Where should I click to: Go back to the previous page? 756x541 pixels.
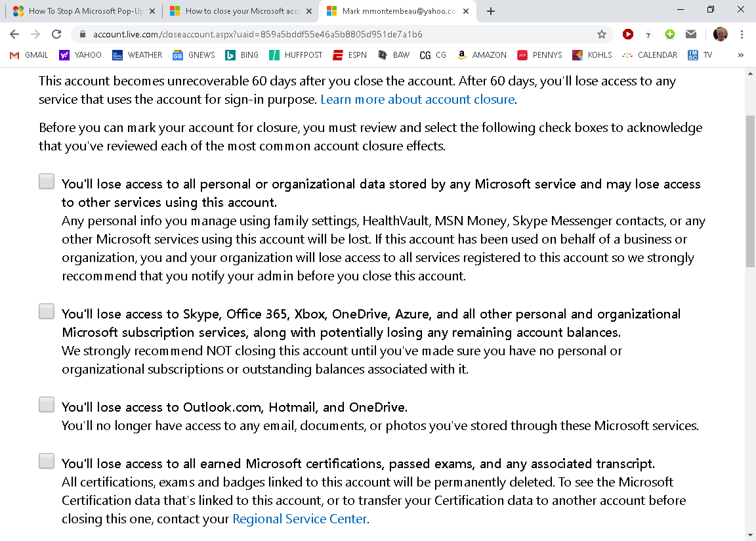click(14, 34)
